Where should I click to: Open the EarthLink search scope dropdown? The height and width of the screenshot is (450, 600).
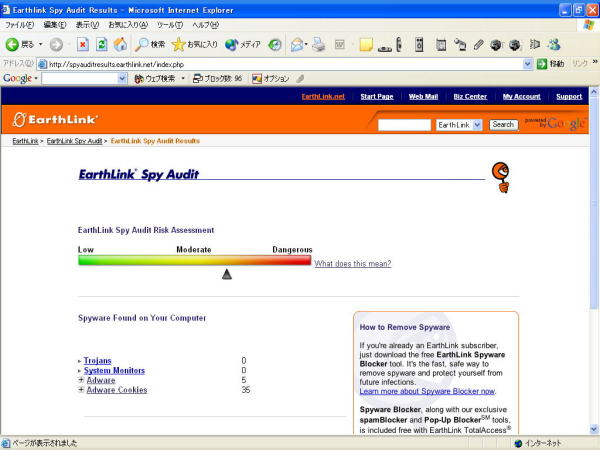(477, 125)
